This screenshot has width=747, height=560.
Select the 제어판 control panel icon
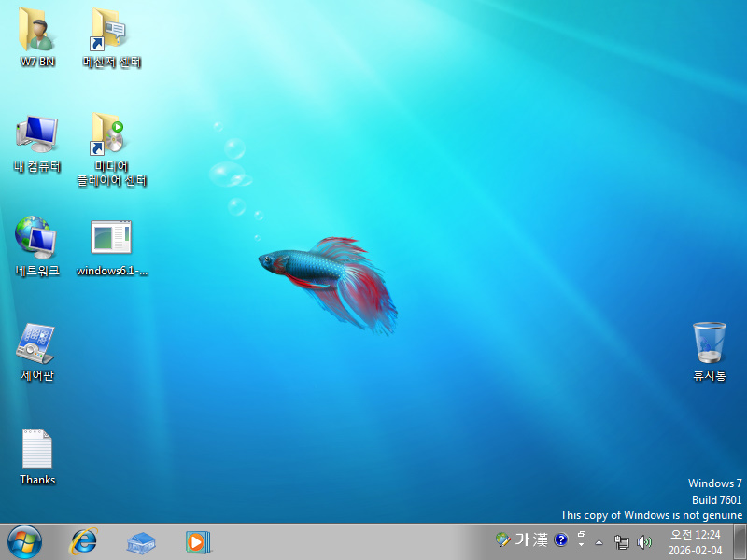(x=37, y=352)
